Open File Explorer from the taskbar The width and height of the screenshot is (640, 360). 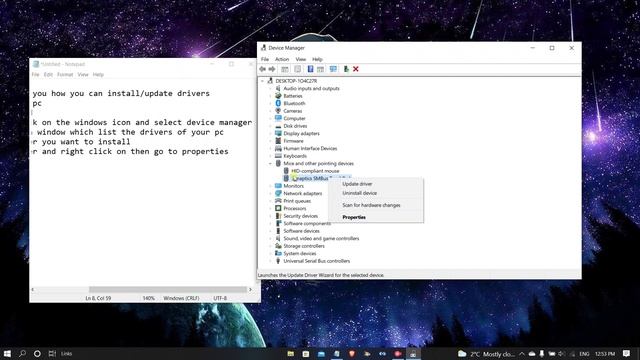pyautogui.click(x=291, y=354)
